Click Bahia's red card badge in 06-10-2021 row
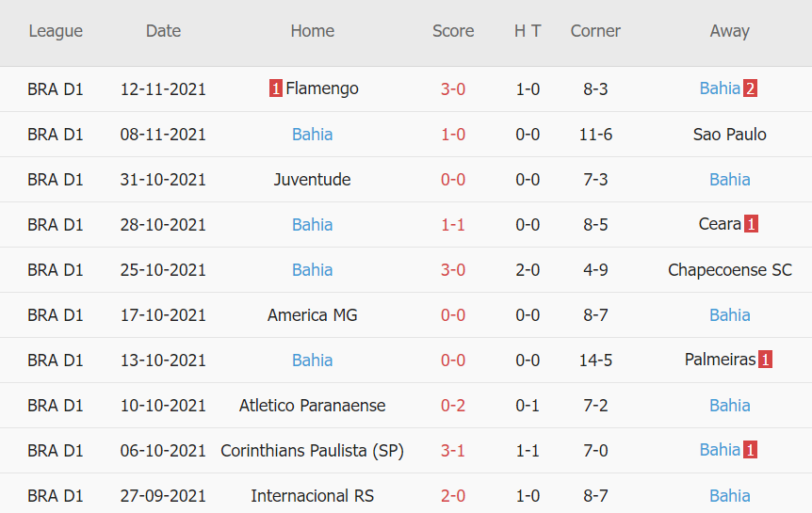Image resolution: width=812 pixels, height=513 pixels. [750, 450]
